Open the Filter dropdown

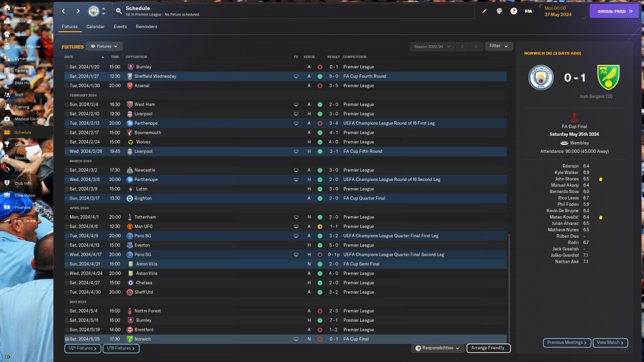(499, 46)
